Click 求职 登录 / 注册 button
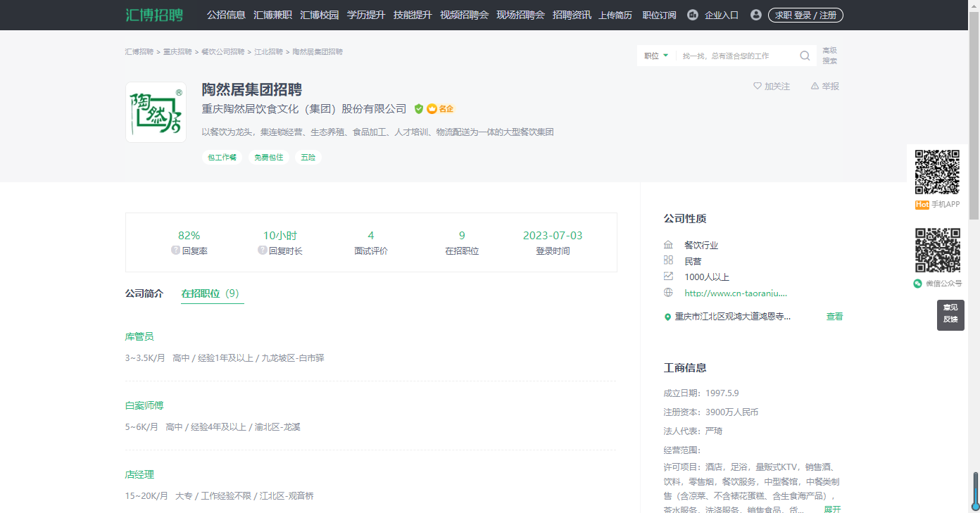 pos(805,15)
